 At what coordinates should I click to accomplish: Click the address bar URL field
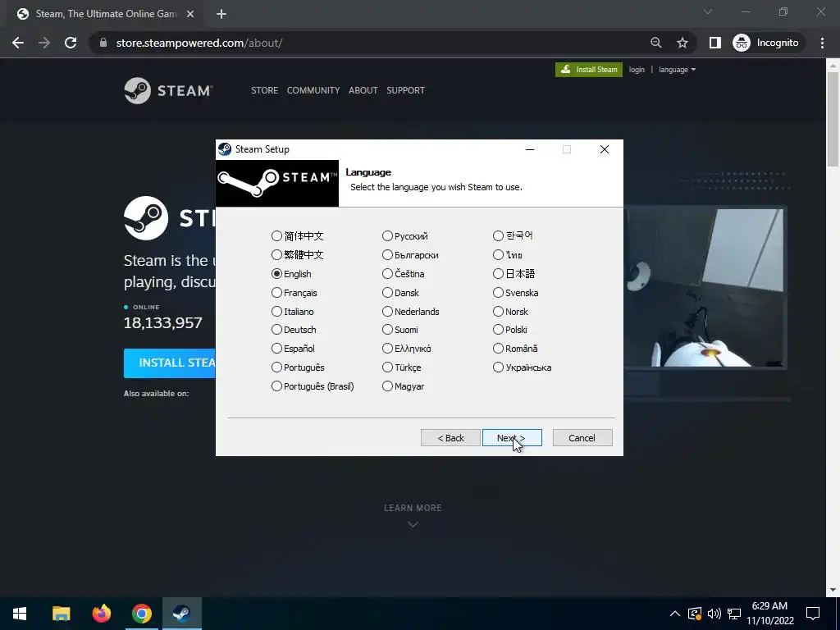(370, 43)
